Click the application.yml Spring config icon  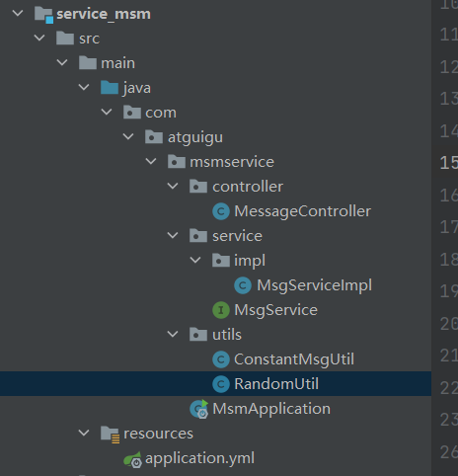tap(132, 459)
